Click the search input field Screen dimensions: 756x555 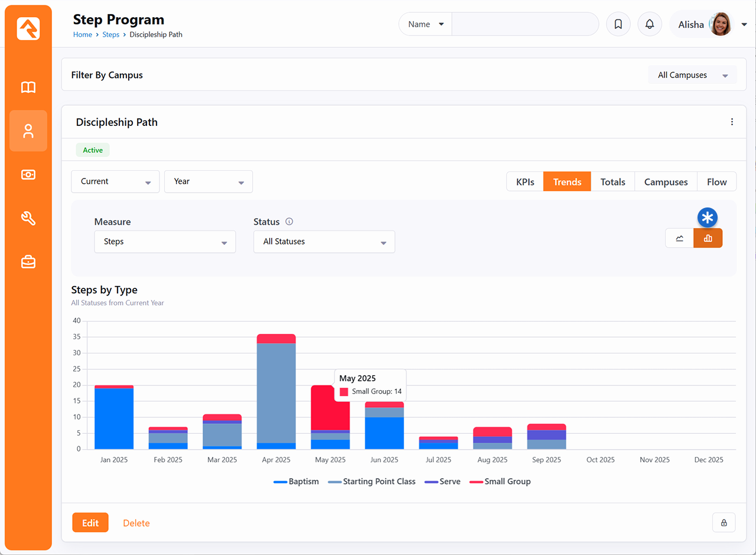click(524, 24)
